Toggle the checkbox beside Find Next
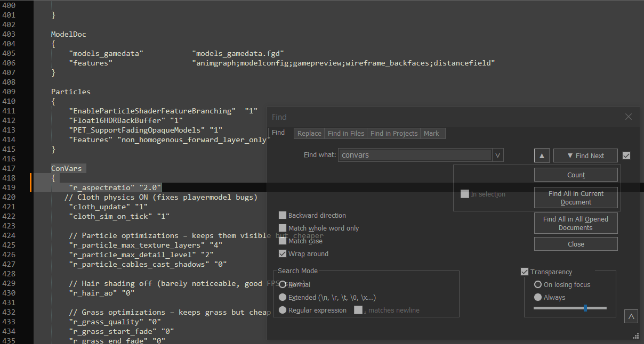This screenshot has width=644, height=344. click(x=626, y=155)
